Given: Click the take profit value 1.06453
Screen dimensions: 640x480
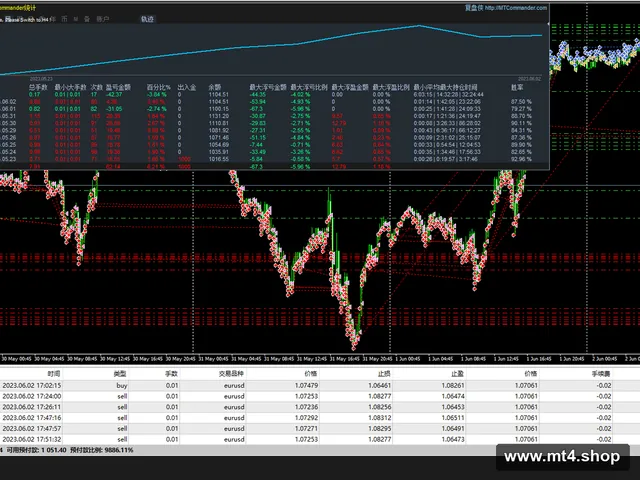Looking at the screenshot, I should coord(453,407).
